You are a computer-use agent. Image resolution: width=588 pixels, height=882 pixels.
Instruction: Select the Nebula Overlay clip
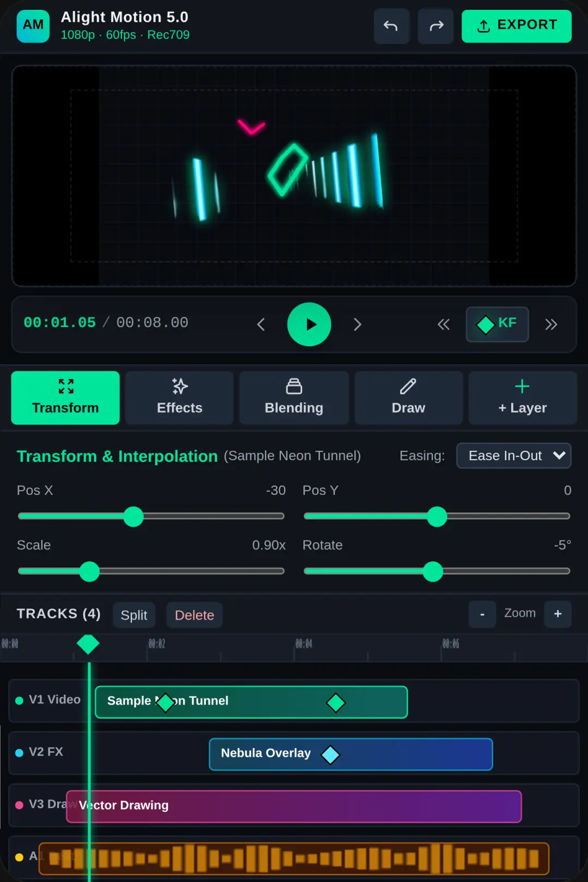(351, 754)
